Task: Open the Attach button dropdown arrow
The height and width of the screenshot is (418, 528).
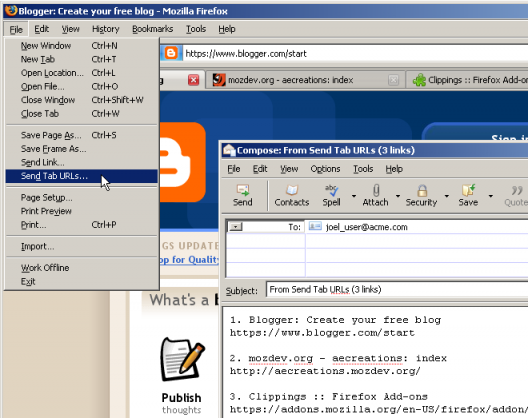Action: (398, 196)
